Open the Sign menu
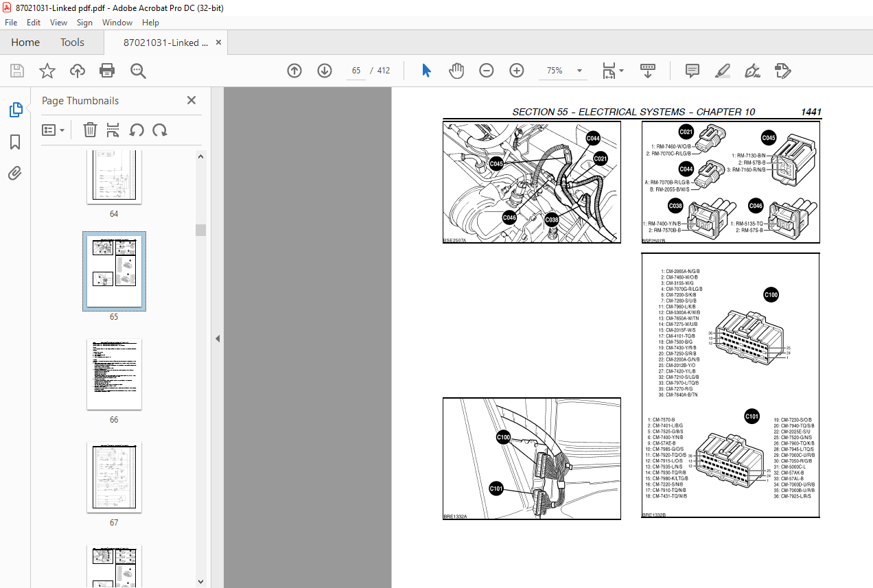The width and height of the screenshot is (873, 588). tap(84, 23)
